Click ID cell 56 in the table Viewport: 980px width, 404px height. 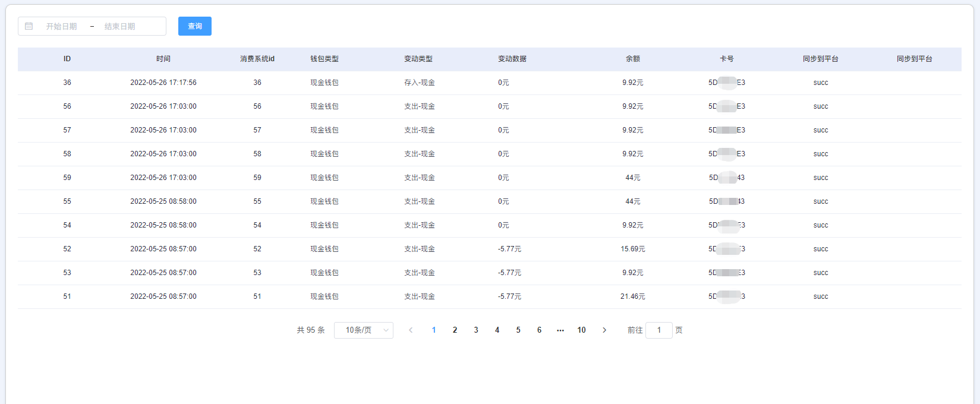(67, 106)
